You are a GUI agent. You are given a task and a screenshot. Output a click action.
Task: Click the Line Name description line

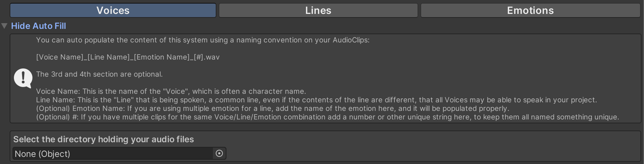pyautogui.click(x=316, y=100)
